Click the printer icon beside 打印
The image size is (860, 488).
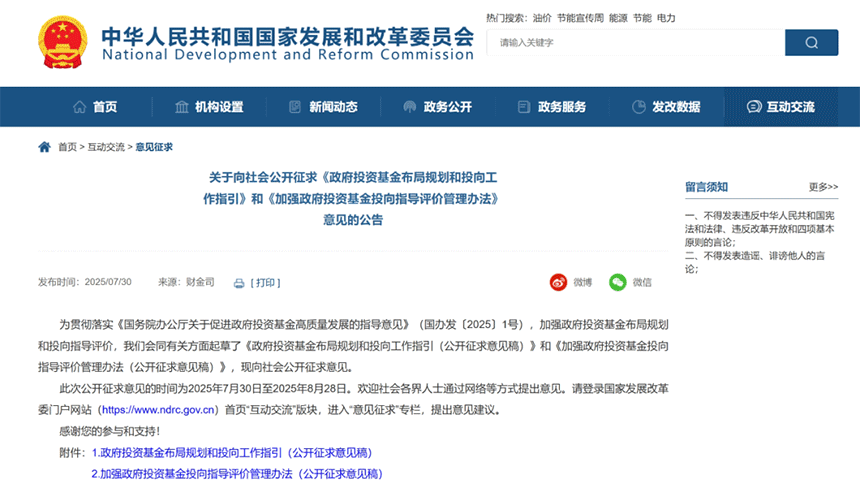tap(239, 283)
